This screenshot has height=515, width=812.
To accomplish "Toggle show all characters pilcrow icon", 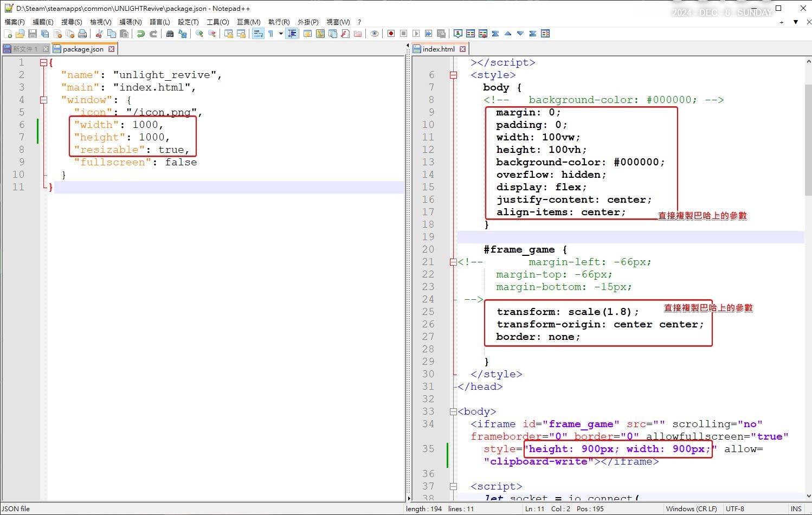I will [x=270, y=34].
